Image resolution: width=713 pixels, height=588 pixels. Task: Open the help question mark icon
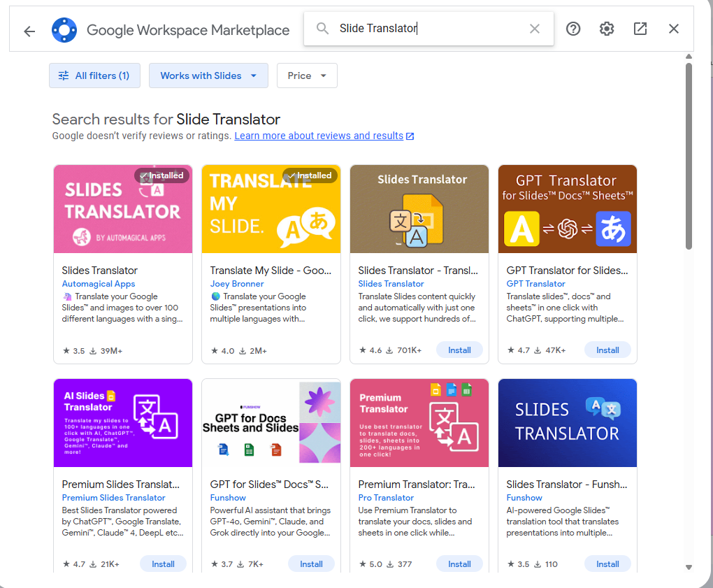[572, 29]
